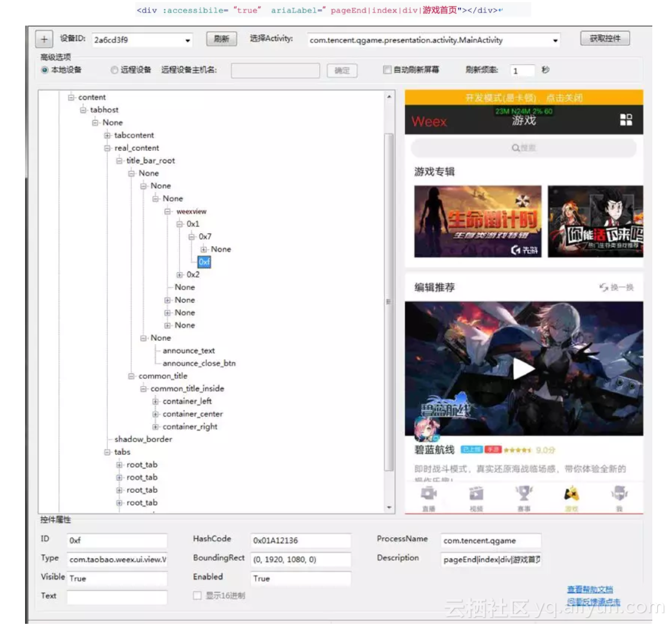This screenshot has width=672, height=625.
Task: Open the 问题反馈请点击 link
Action: point(593,602)
